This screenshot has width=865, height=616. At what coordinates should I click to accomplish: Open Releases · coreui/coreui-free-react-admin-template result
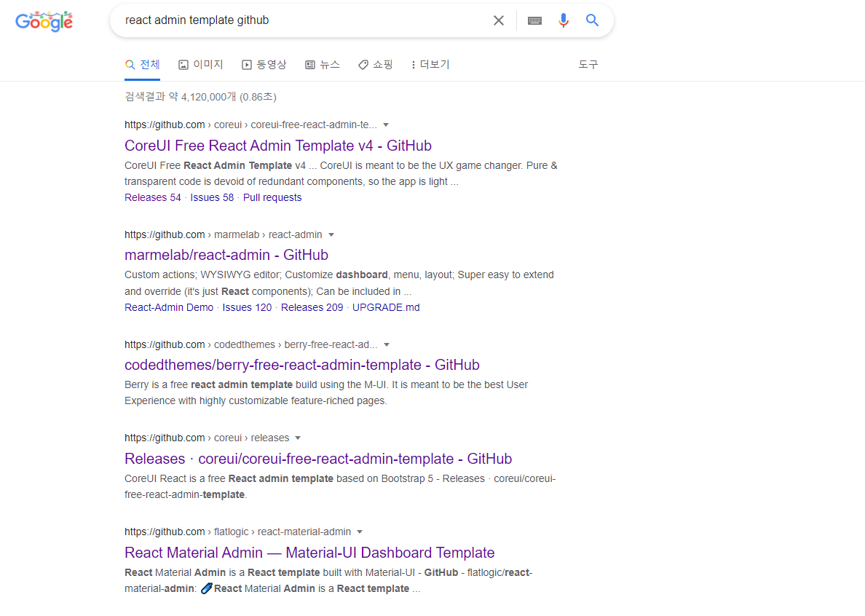click(318, 459)
